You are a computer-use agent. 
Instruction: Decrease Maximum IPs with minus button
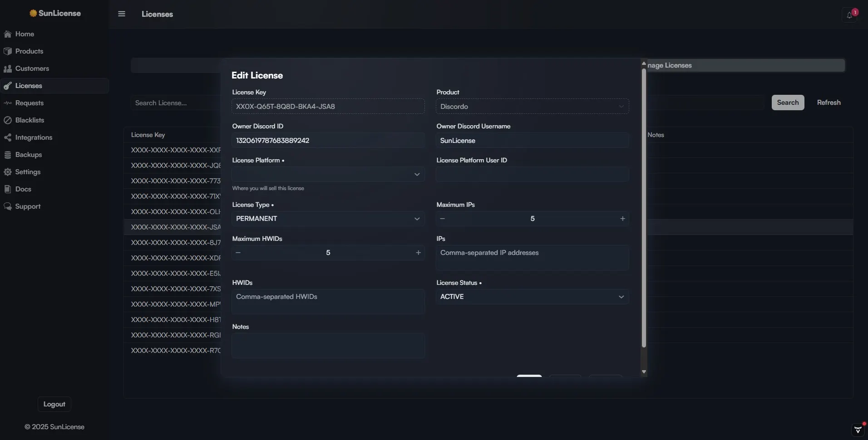pyautogui.click(x=443, y=219)
